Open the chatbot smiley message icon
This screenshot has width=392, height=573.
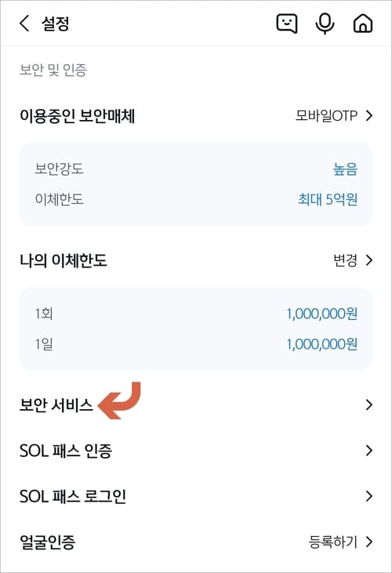coord(287,24)
